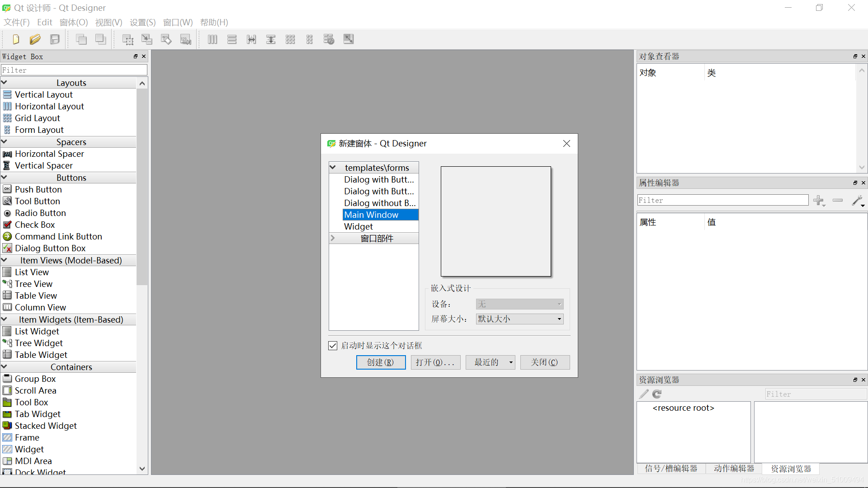Open the 帮助(H) menu
This screenshot has width=868, height=488.
pyautogui.click(x=214, y=23)
